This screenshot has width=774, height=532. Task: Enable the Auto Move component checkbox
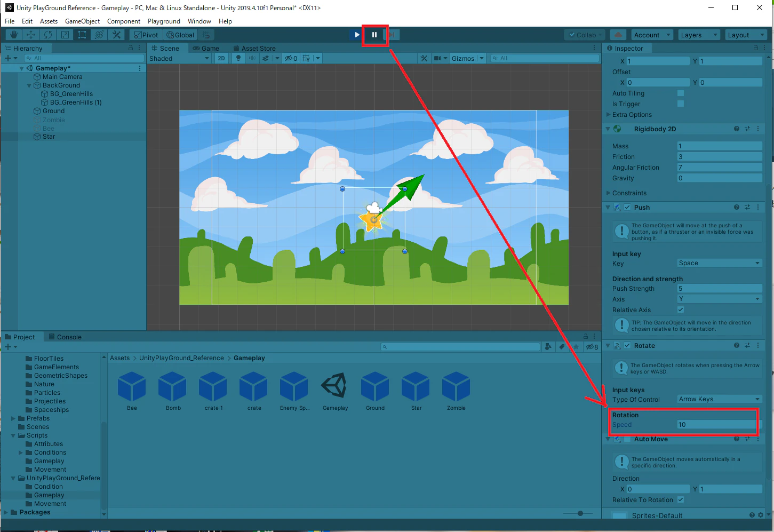[628, 439]
